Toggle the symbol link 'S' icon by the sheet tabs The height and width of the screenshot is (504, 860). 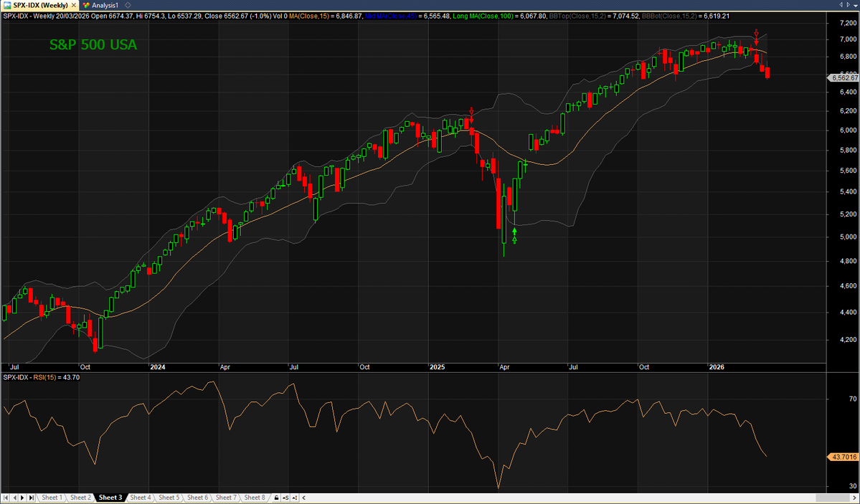(285, 498)
